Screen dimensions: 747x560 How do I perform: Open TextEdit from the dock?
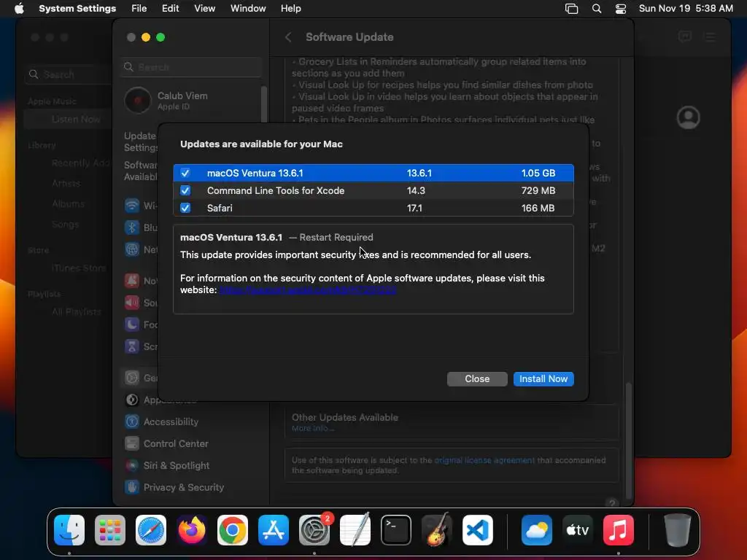coord(355,530)
